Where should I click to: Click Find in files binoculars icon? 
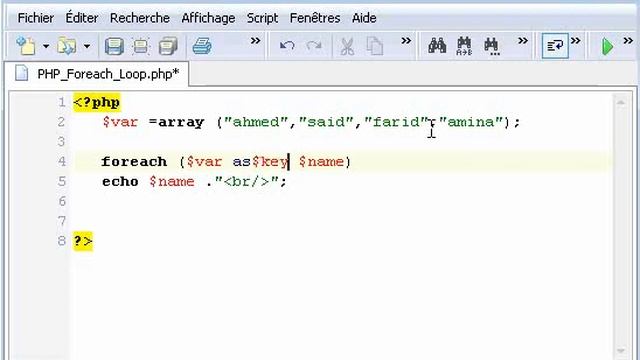point(491,46)
